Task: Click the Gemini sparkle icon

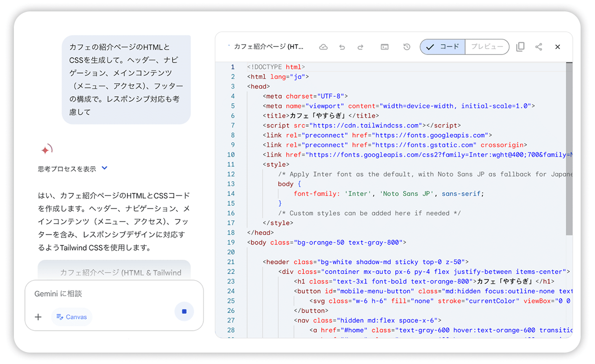Action: pos(46,149)
